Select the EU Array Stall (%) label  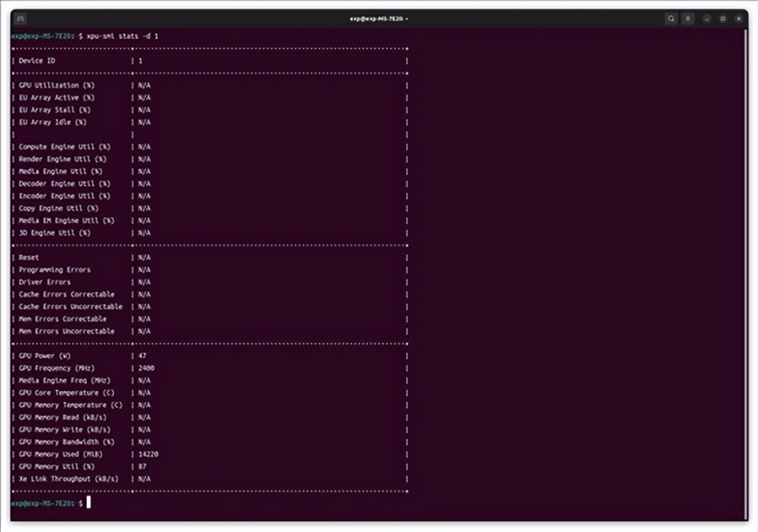pyautogui.click(x=54, y=111)
